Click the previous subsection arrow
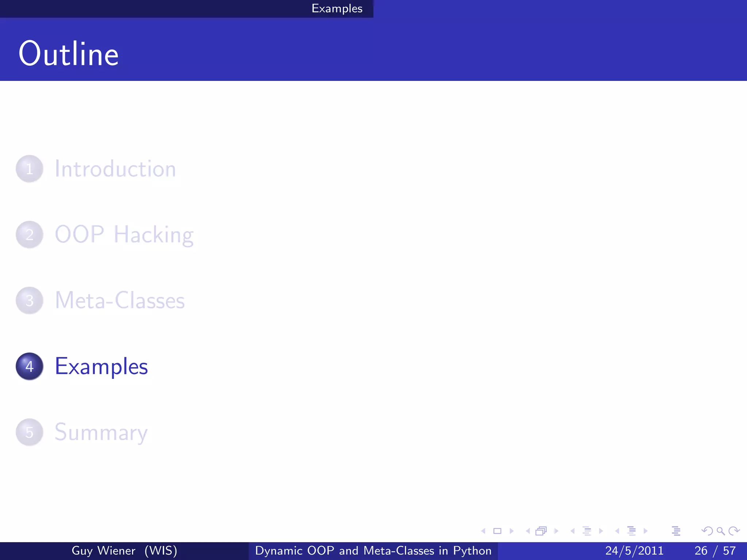The width and height of the screenshot is (747, 560). (572, 531)
